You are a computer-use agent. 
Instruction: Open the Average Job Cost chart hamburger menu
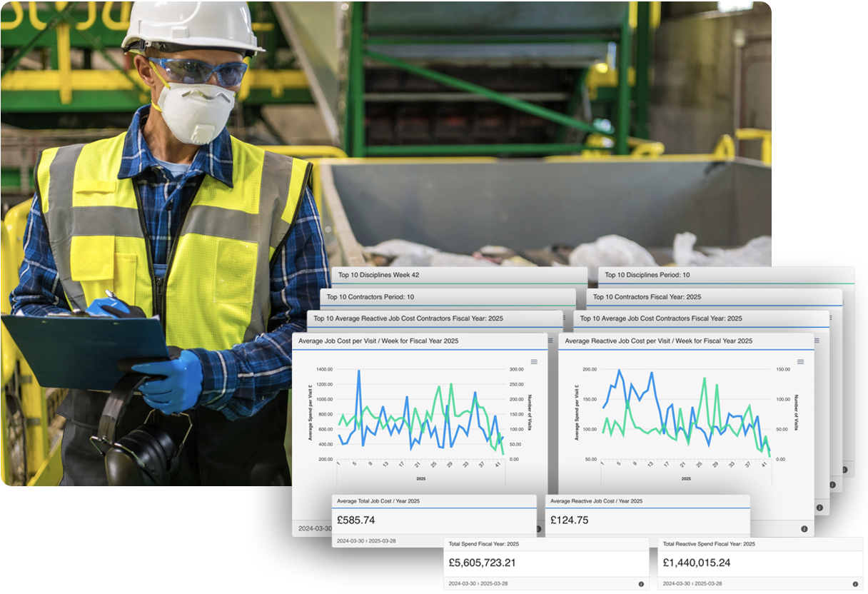pos(533,362)
